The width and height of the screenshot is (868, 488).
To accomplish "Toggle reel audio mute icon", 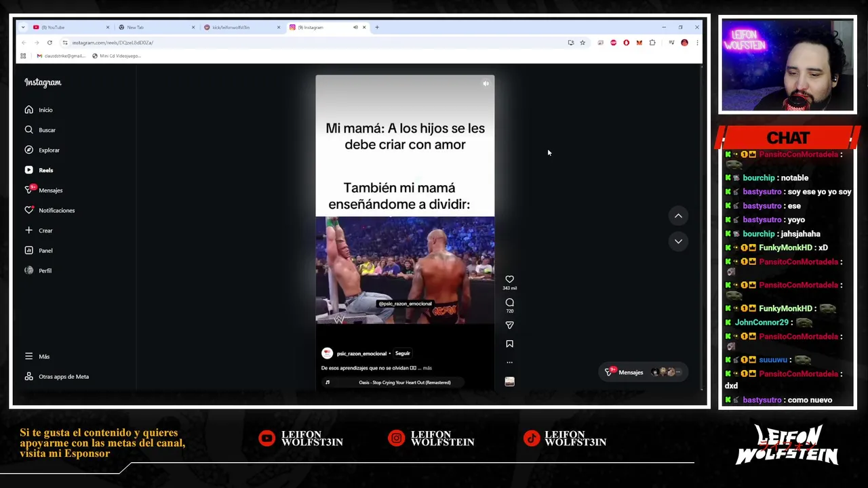I will [x=486, y=84].
